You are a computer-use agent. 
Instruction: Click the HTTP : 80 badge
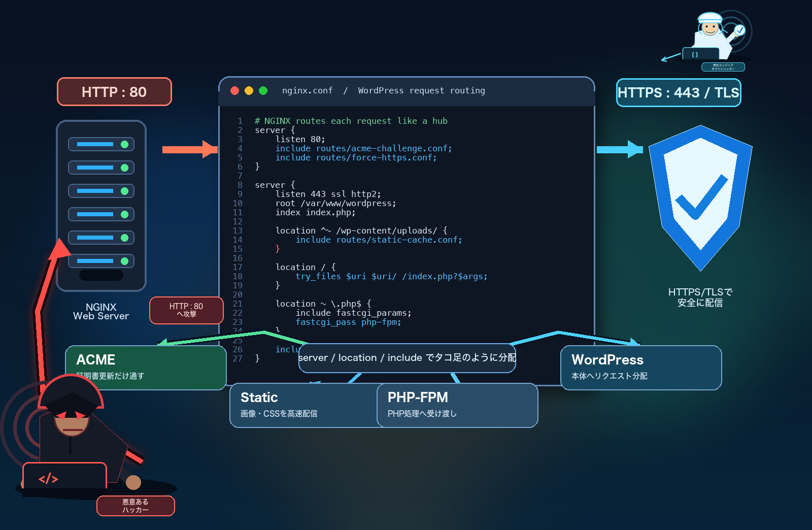114,92
